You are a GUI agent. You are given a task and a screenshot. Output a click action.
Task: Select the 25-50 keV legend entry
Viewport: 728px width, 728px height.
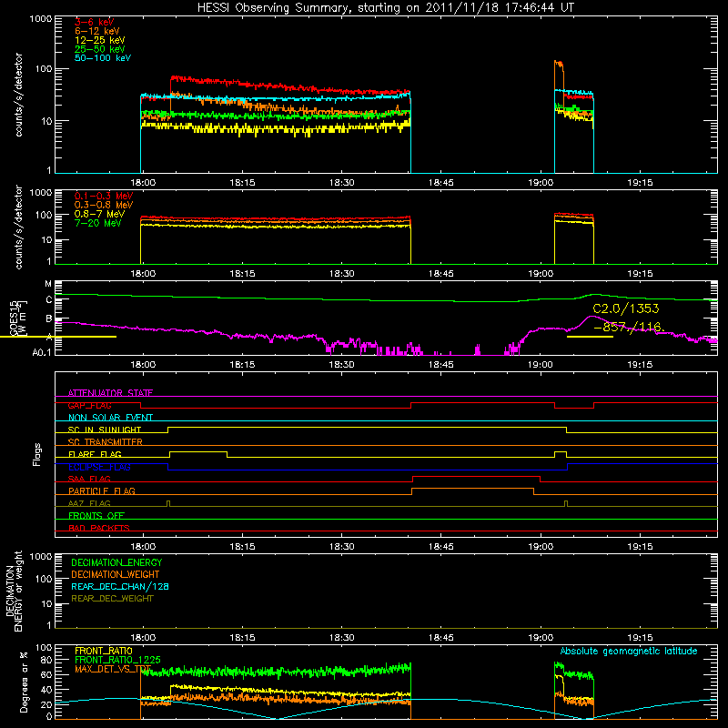point(100,49)
